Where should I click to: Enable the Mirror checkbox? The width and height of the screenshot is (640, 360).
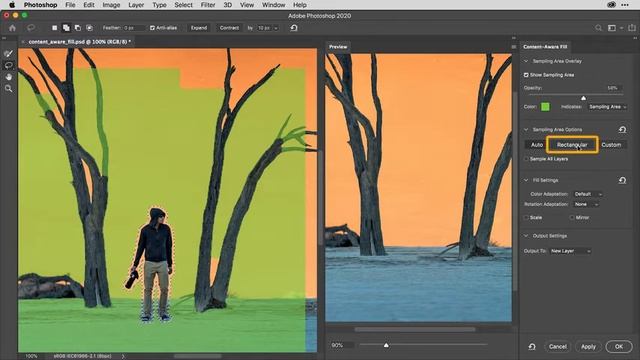tap(572, 218)
